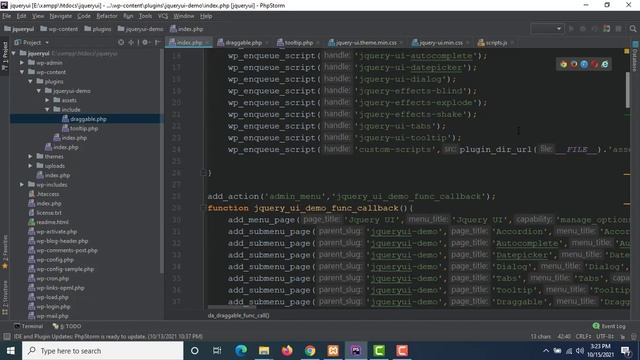Screen dimensions: 640x360
Task: Open the Project panel settings gear
Action: coord(145,42)
